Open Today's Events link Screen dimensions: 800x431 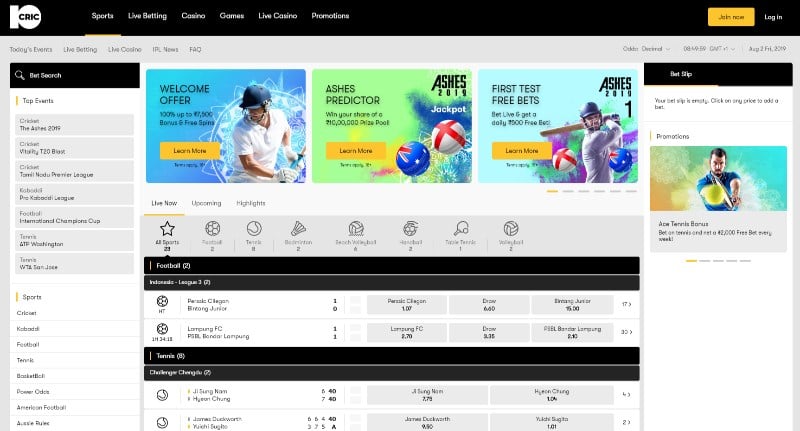click(x=31, y=49)
